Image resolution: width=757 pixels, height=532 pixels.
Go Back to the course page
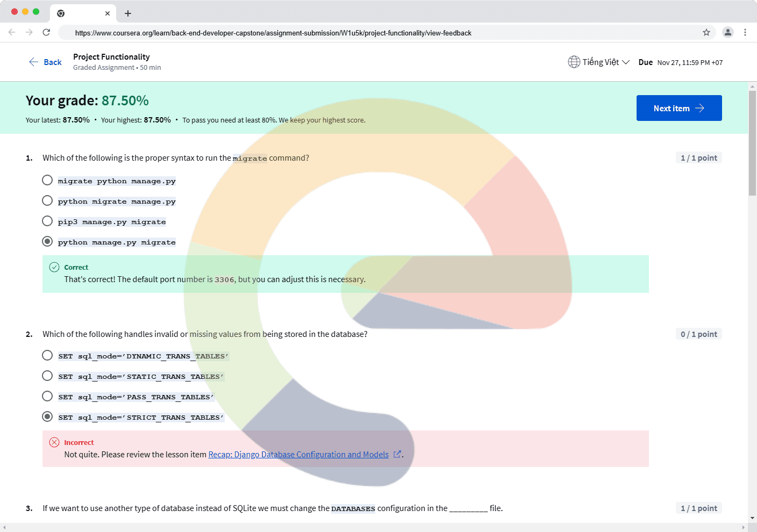[46, 62]
